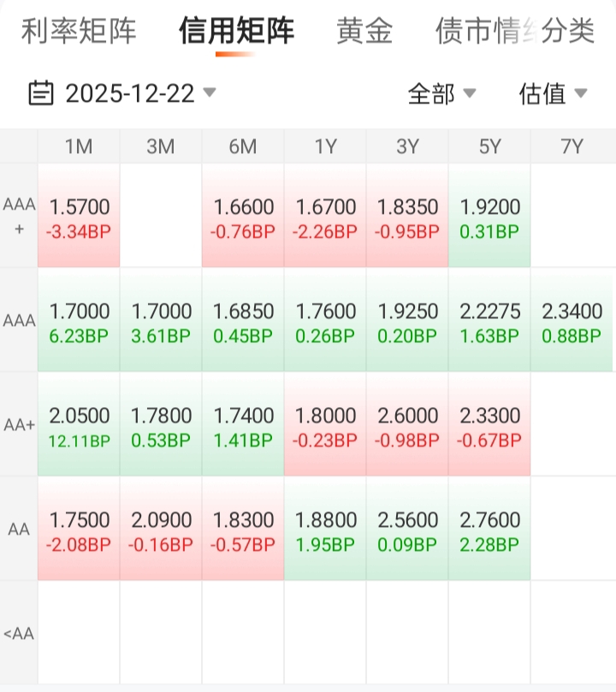Select the AA+ 1M cell with 12.11BP

coord(80,426)
